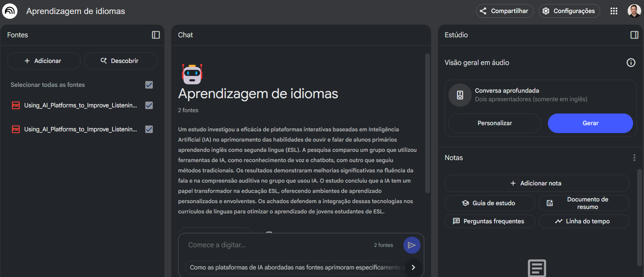Open the Notas more options menu
644x277 pixels.
pos(634,158)
